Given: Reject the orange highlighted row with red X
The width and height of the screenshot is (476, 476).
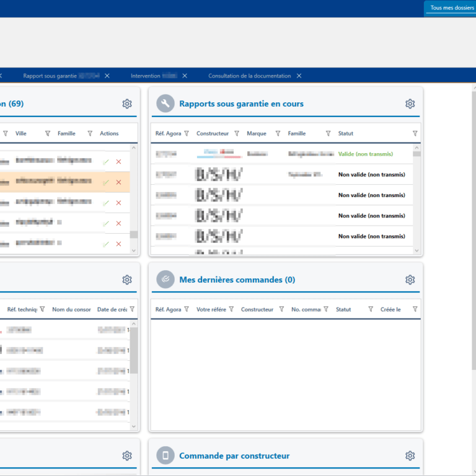Looking at the screenshot, I should click(x=118, y=182).
